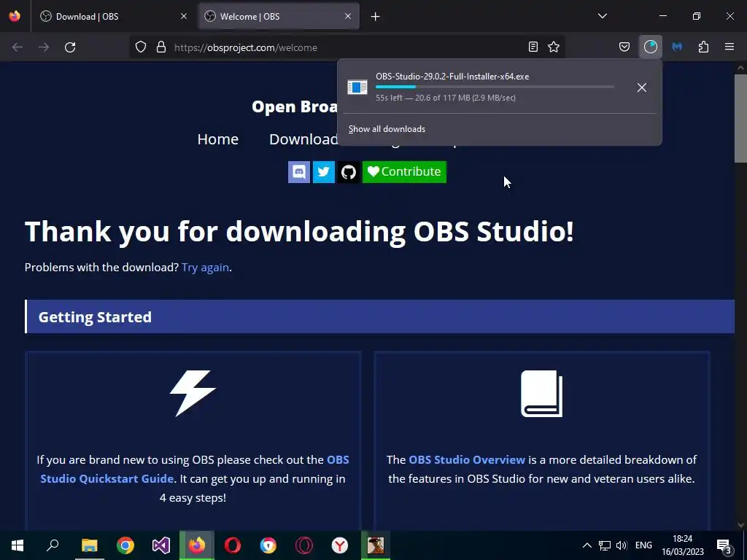The width and height of the screenshot is (747, 560).
Task: Launch Opera browser from taskbar
Action: [x=233, y=545]
